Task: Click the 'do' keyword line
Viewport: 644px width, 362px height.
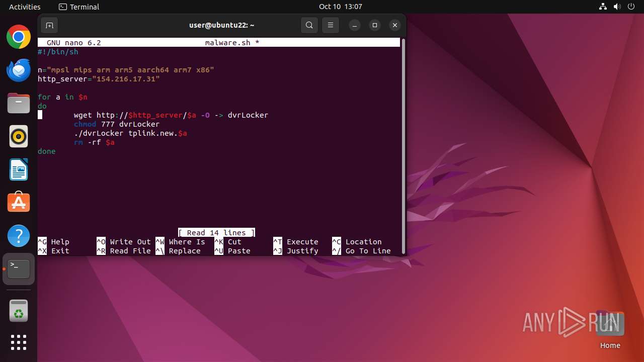Action: 42,106
